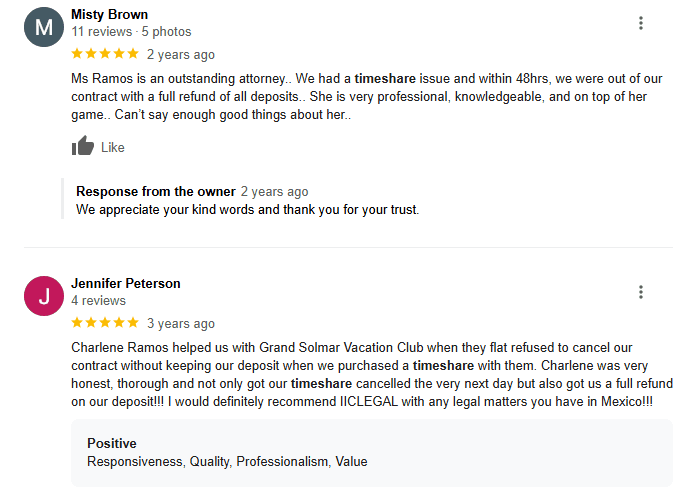Click the owner response's "2 years ago" timestamp
This screenshot has width=688, height=491.
275,192
